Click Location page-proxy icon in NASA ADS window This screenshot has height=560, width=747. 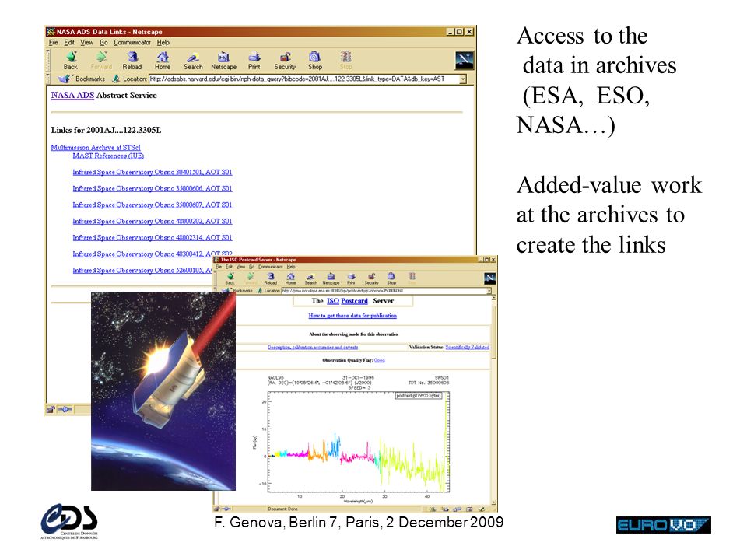(116, 79)
